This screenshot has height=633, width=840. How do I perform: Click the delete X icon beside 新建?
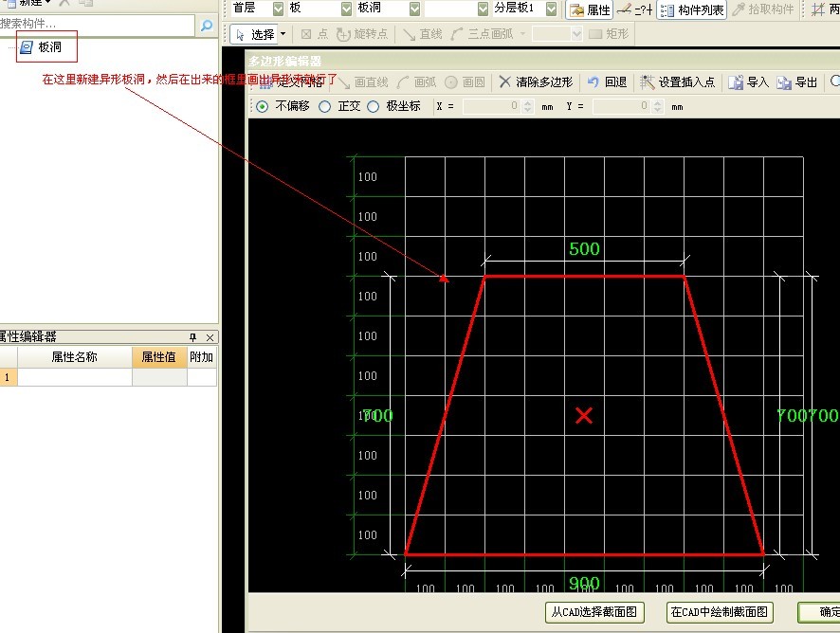[64, 3]
